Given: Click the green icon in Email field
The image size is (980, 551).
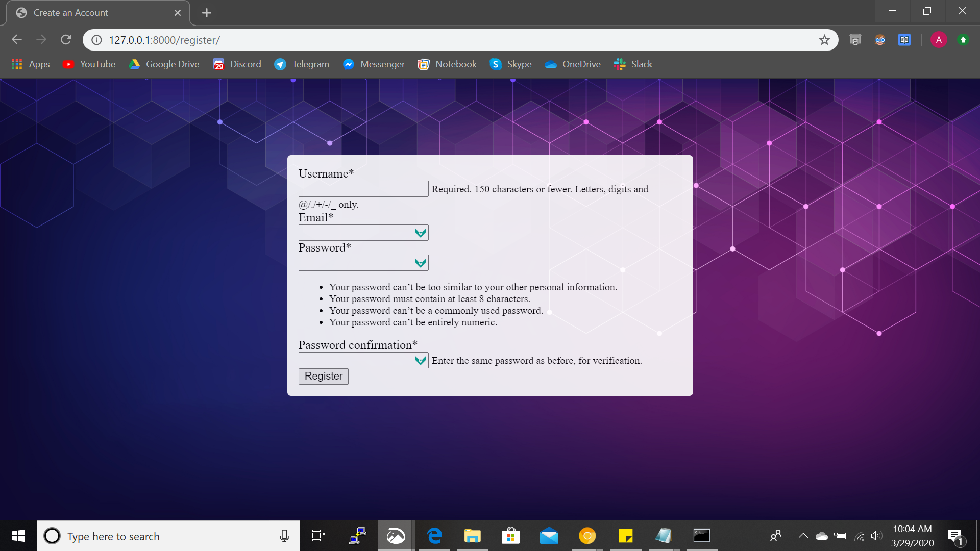Looking at the screenshot, I should 420,233.
